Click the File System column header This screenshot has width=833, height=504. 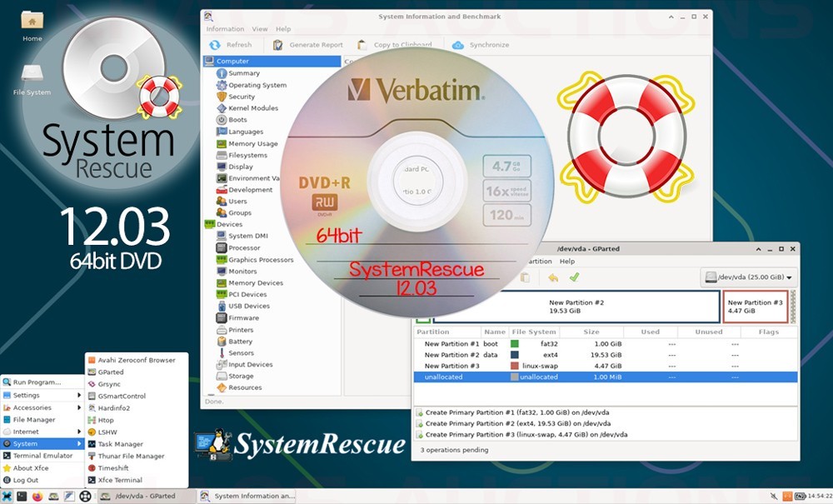coord(534,332)
